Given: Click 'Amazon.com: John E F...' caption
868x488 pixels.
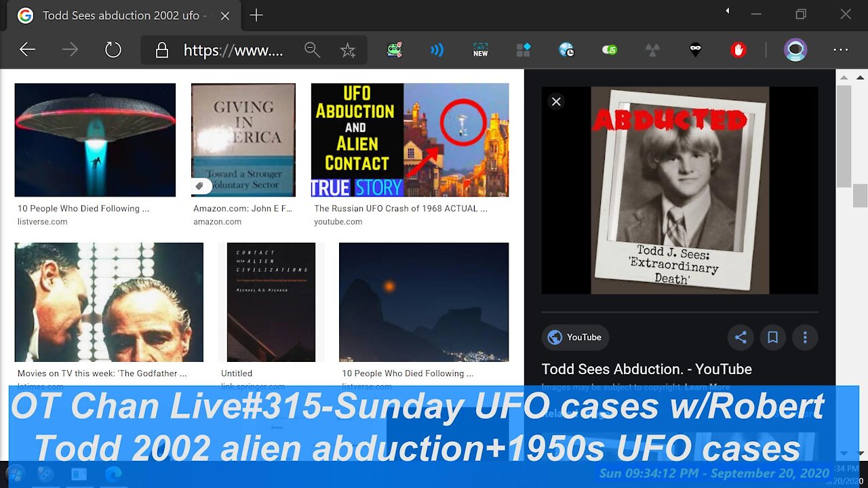Looking at the screenshot, I should pyautogui.click(x=243, y=209).
